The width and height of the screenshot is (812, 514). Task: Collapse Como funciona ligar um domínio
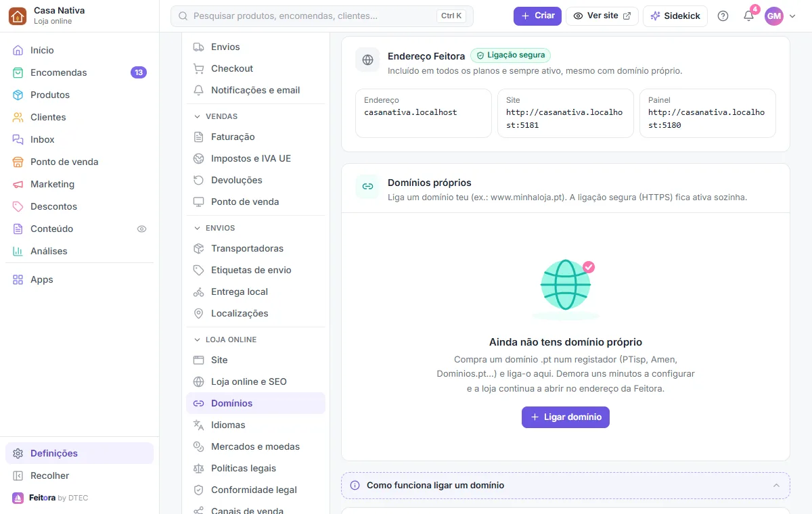coord(776,486)
